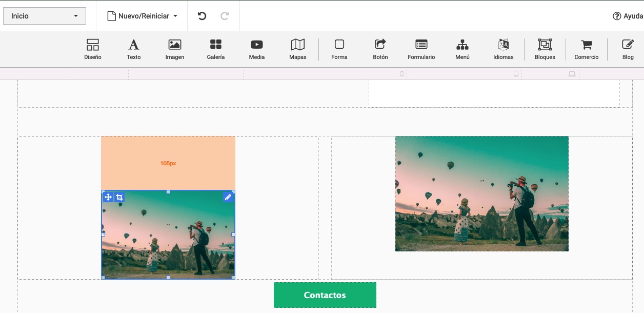
Task: Click the Bloques tool
Action: [x=545, y=49]
